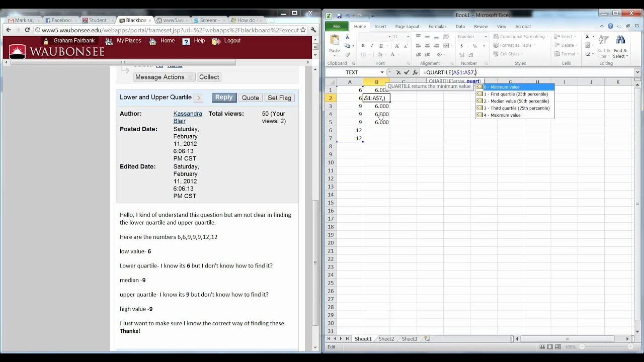Viewport: 644px width, 362px height.
Task: Click the Accounting dollar format icon
Action: pyautogui.click(x=461, y=46)
